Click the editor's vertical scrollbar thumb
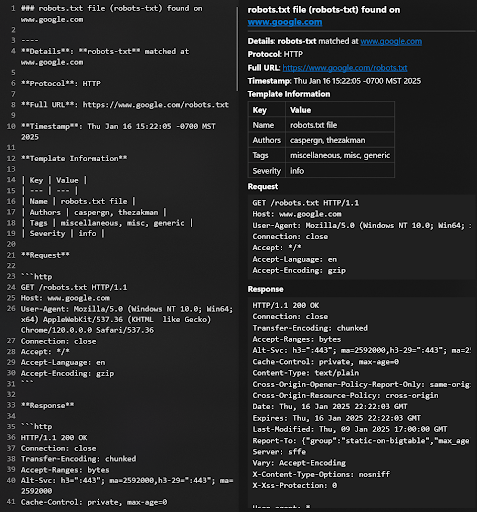Viewport: 477px width, 512px height. 237,49
